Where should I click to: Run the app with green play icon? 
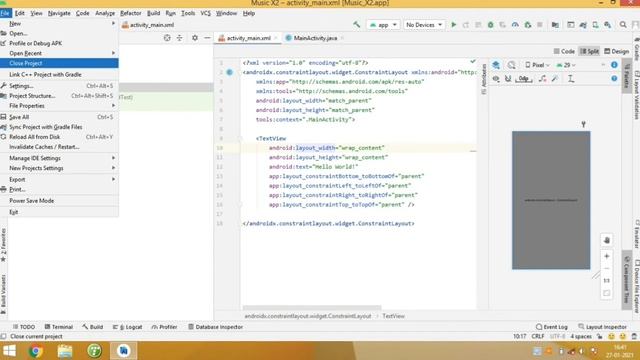pos(453,25)
